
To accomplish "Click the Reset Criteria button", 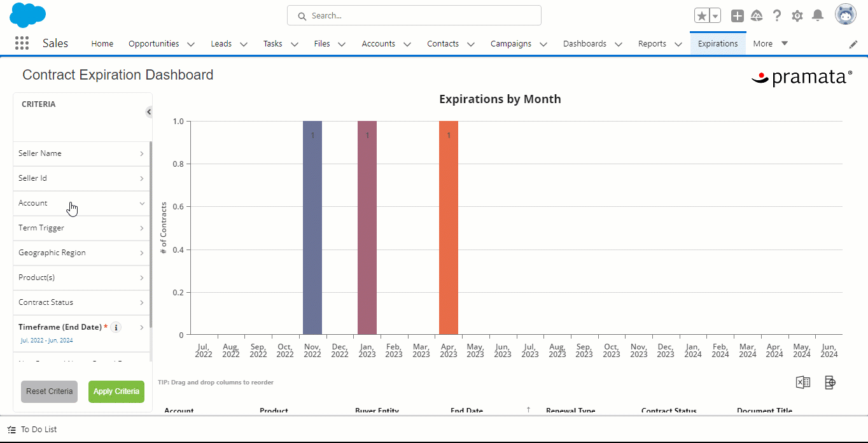I will (x=49, y=391).
